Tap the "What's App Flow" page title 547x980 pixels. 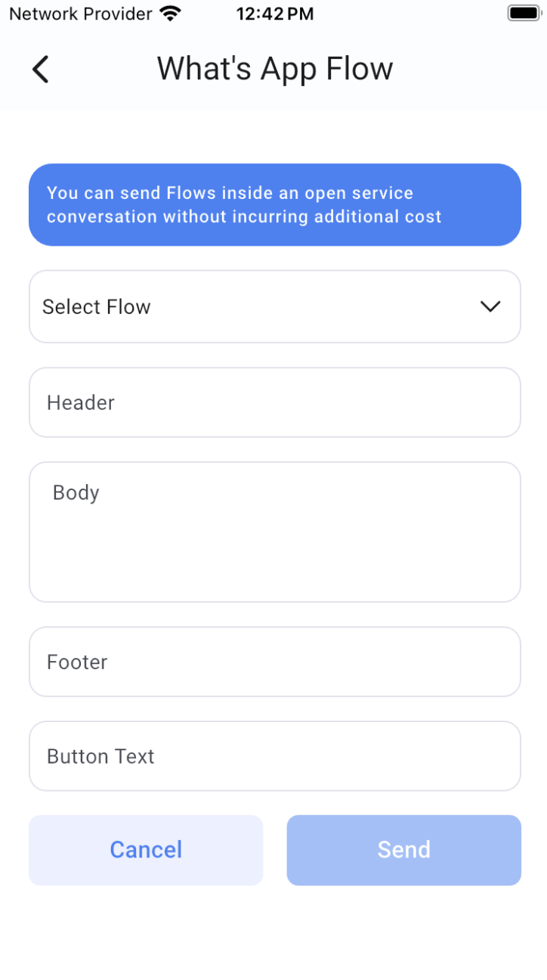coord(275,69)
